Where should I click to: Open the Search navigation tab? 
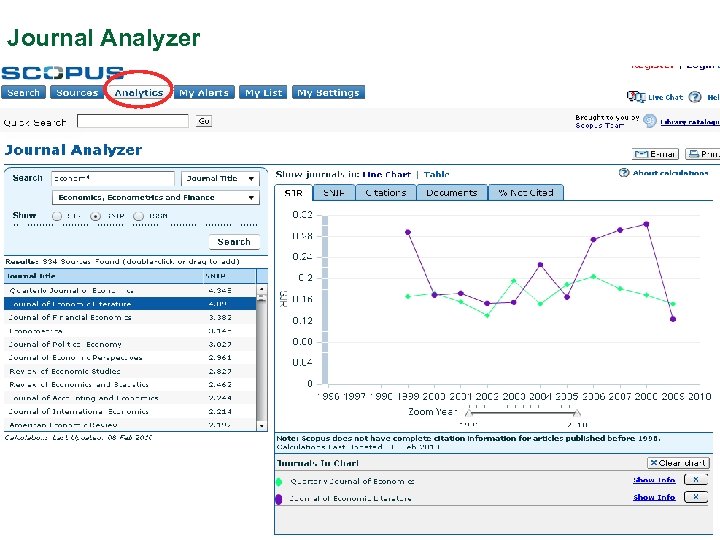(23, 92)
